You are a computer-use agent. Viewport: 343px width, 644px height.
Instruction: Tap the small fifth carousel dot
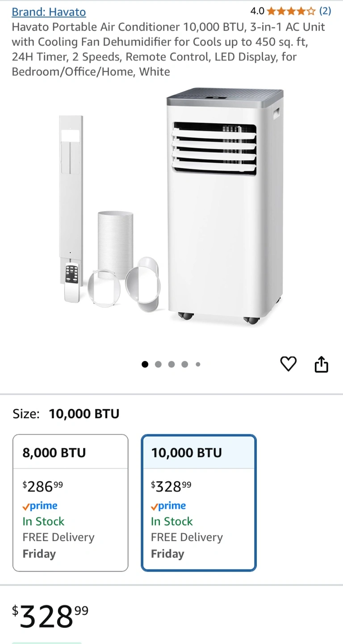(x=198, y=364)
